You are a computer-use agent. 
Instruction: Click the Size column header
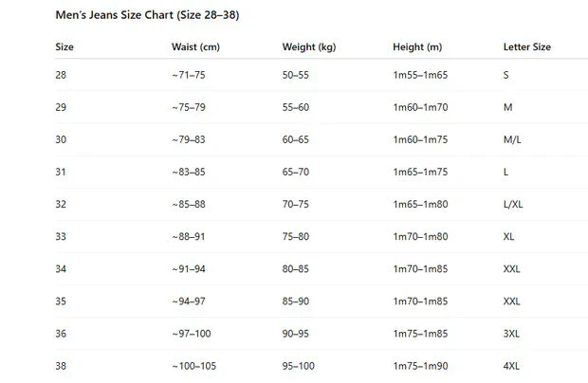coord(64,46)
